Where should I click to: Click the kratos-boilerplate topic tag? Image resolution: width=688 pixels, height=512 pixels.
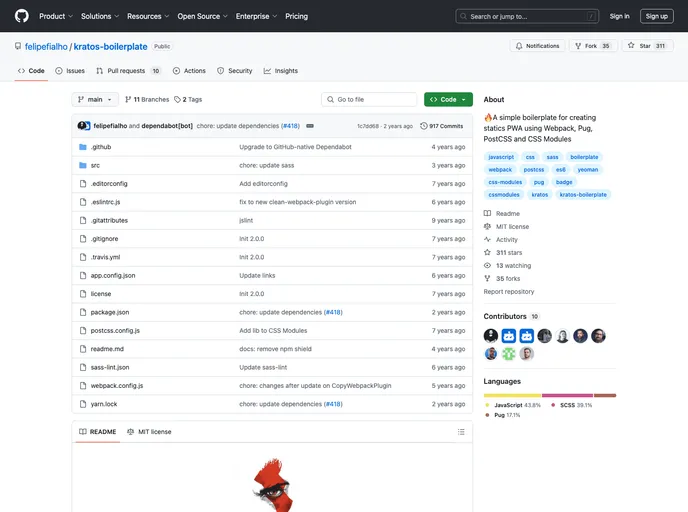583,194
